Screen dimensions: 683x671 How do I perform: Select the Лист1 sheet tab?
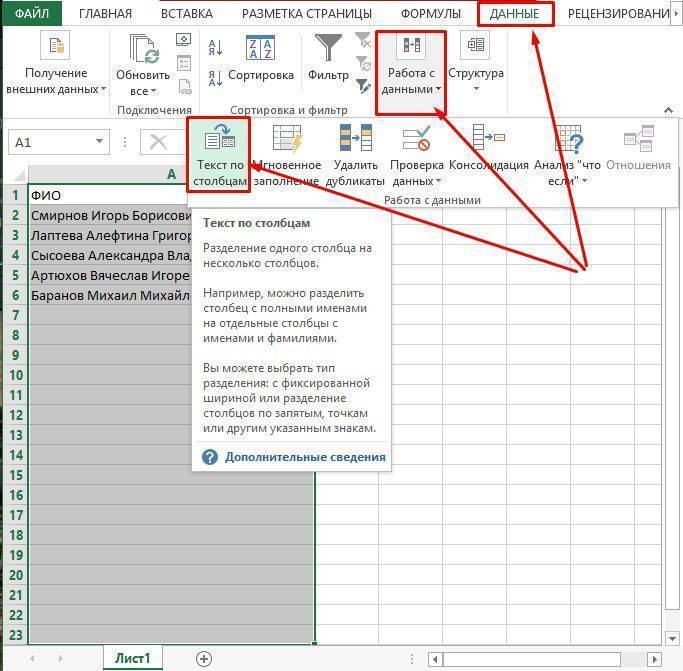(x=133, y=658)
